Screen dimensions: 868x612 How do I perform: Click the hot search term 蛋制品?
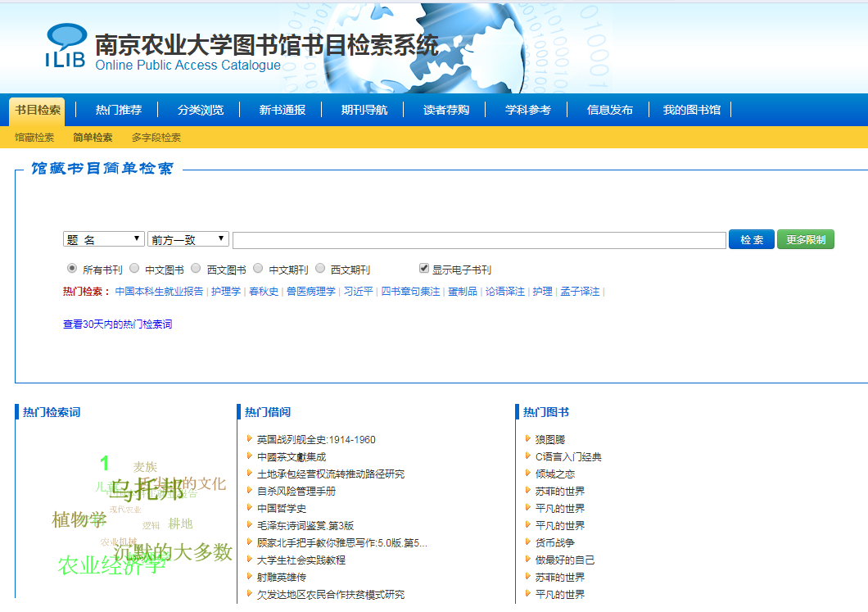[462, 292]
